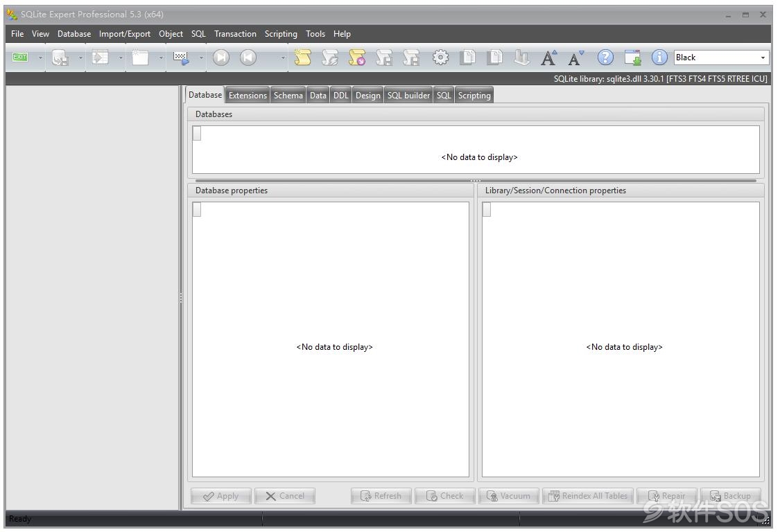Image resolution: width=780 pixels, height=532 pixels.
Task: Click the Database properties grid corner selector box
Action: (x=197, y=209)
